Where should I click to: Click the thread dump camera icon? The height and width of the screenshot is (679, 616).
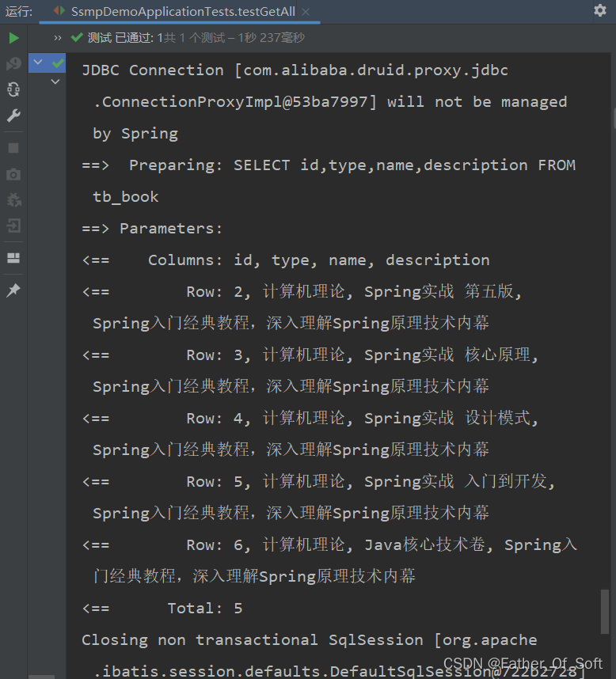click(x=13, y=174)
